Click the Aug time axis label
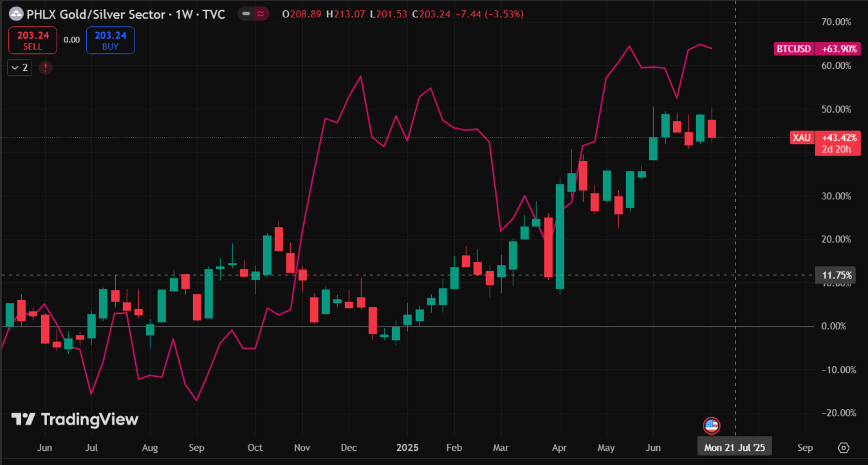The height and width of the screenshot is (465, 868). point(150,448)
